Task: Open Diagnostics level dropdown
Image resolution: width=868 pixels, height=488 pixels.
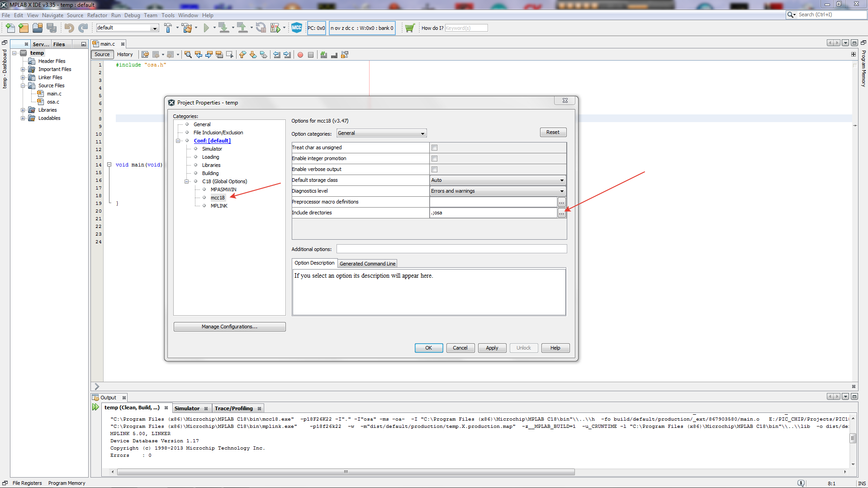Action: coord(498,191)
